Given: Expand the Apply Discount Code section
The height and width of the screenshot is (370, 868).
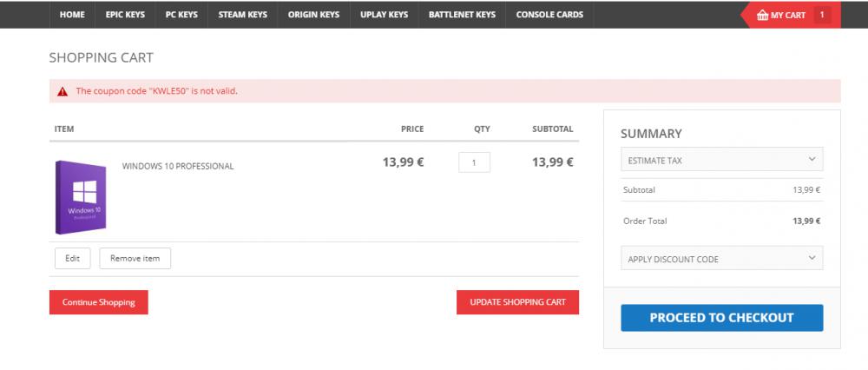Looking at the screenshot, I should click(722, 259).
